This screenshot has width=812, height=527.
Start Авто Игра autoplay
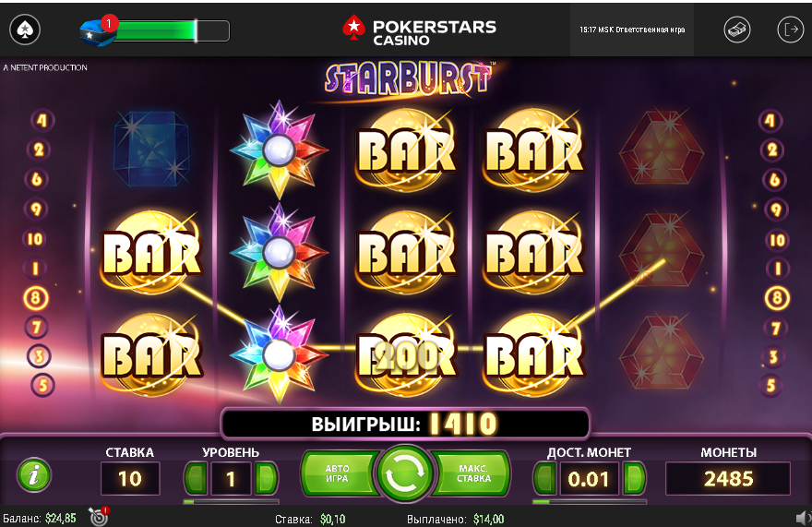coord(338,473)
